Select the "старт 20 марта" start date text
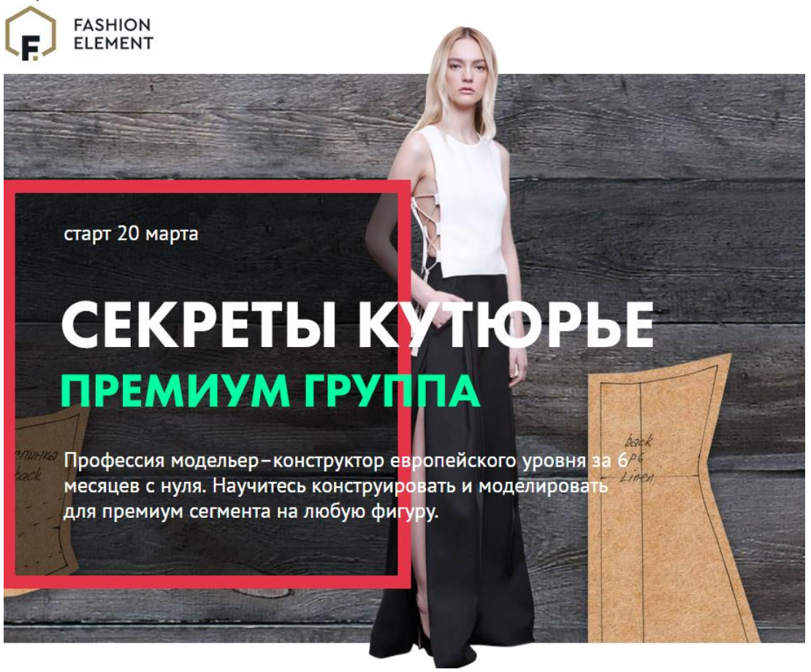Screen dimensions: 811x672 131,234
